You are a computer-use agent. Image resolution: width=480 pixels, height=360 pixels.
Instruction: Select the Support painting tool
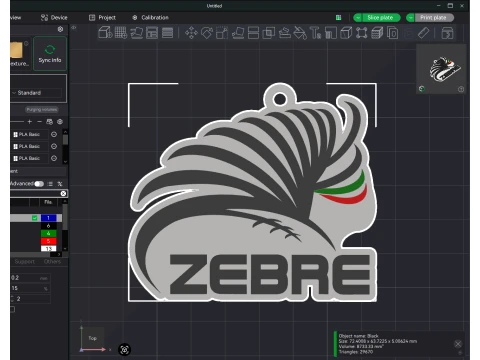pyautogui.click(x=284, y=33)
